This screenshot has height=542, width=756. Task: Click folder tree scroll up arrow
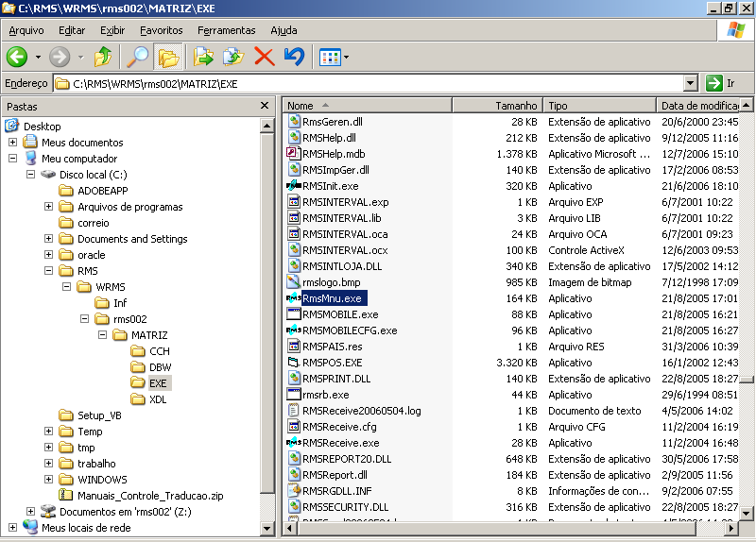267,127
